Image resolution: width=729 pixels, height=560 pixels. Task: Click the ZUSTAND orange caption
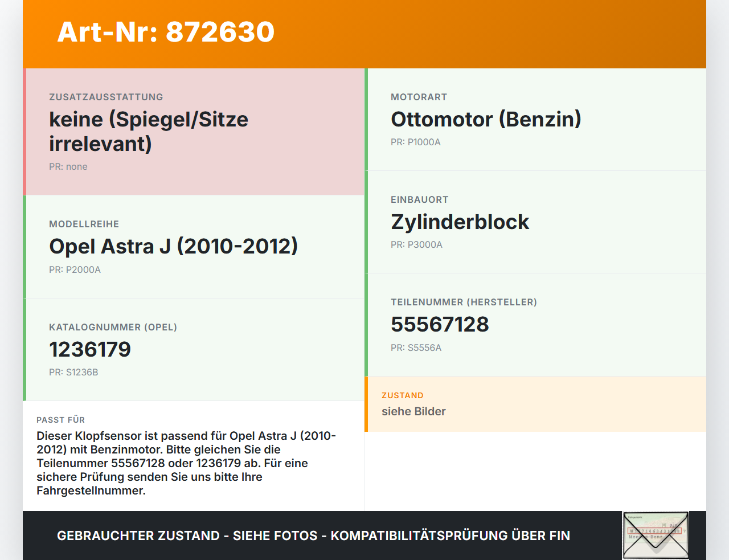point(403,395)
